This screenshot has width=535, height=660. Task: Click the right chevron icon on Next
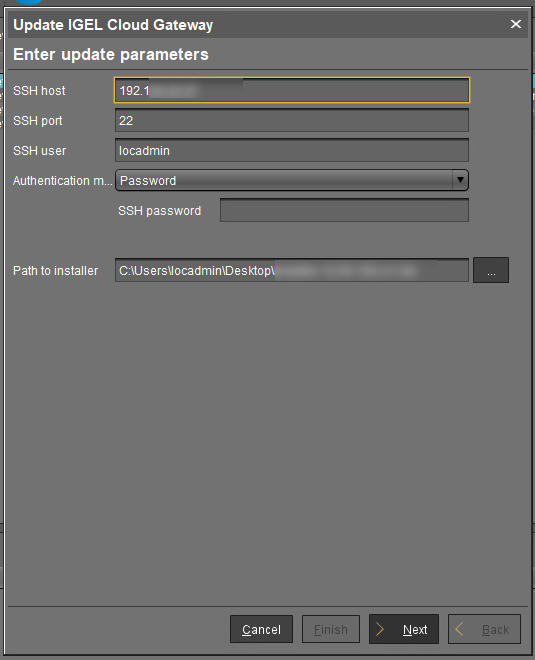click(x=380, y=629)
